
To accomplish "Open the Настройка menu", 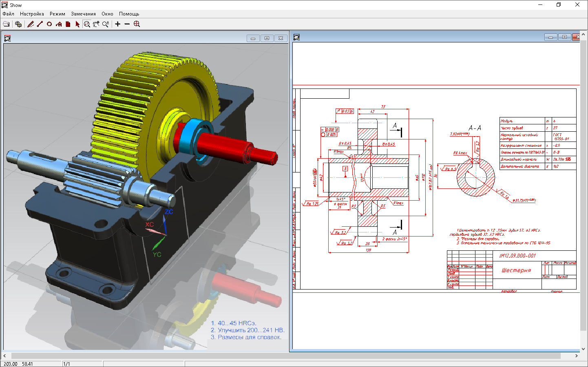I will point(32,14).
